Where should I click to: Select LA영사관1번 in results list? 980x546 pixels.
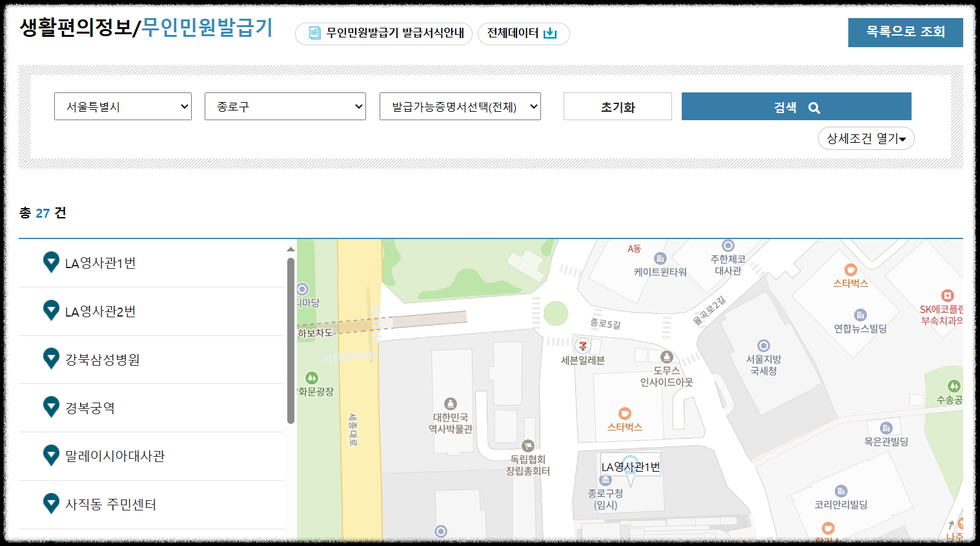pos(152,263)
